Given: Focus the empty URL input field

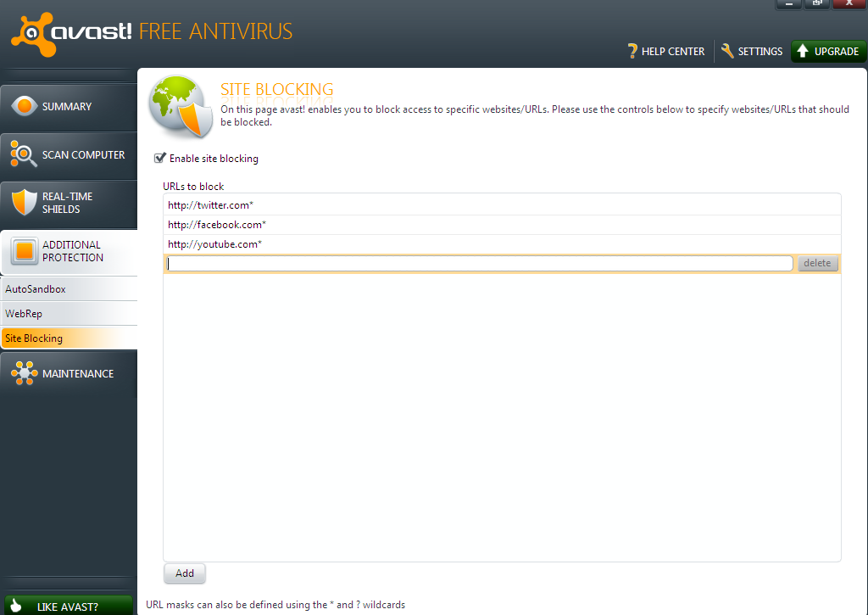Looking at the screenshot, I should (480, 263).
